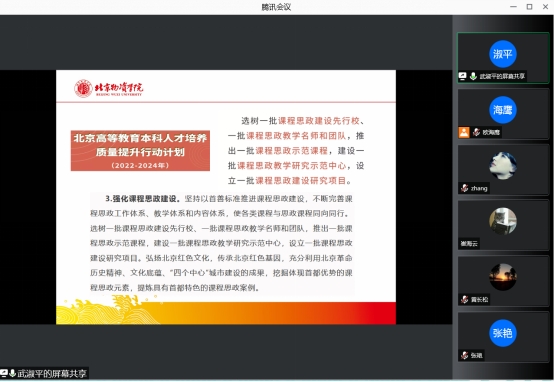Click the 'zhang' name label
Viewport: 554px width, 382px height.
(479, 188)
